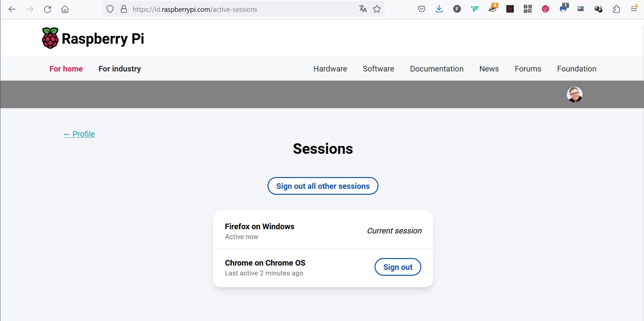
Task: Open the Foundation link
Action: pyautogui.click(x=577, y=69)
